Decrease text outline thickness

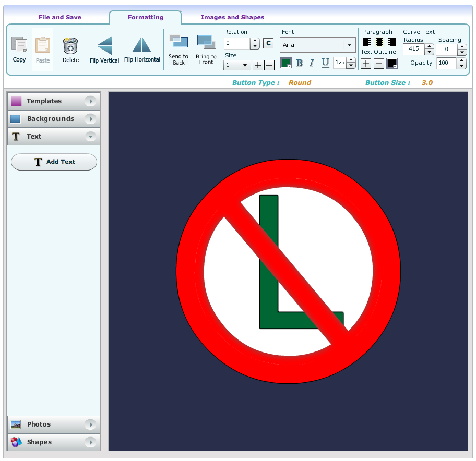click(379, 64)
